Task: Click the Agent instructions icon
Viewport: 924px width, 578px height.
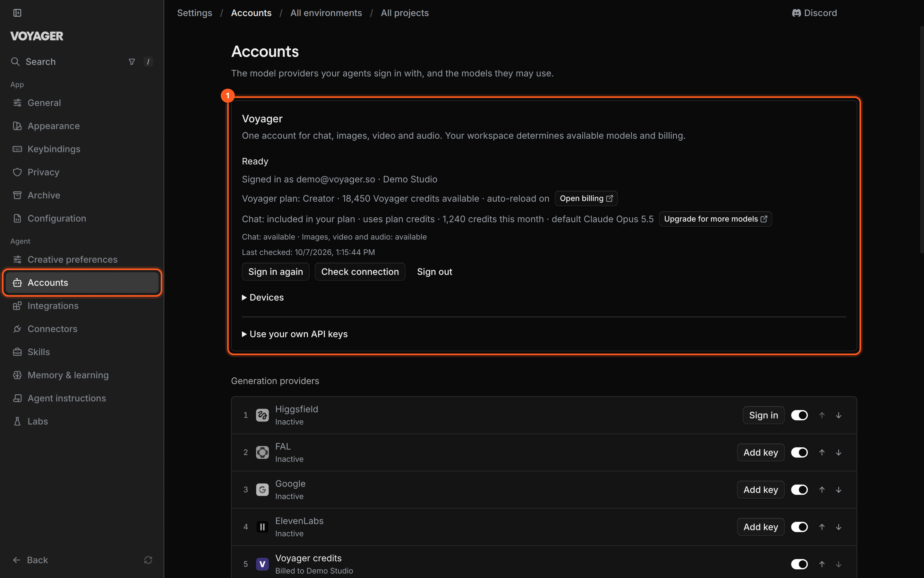Action: [x=17, y=398]
